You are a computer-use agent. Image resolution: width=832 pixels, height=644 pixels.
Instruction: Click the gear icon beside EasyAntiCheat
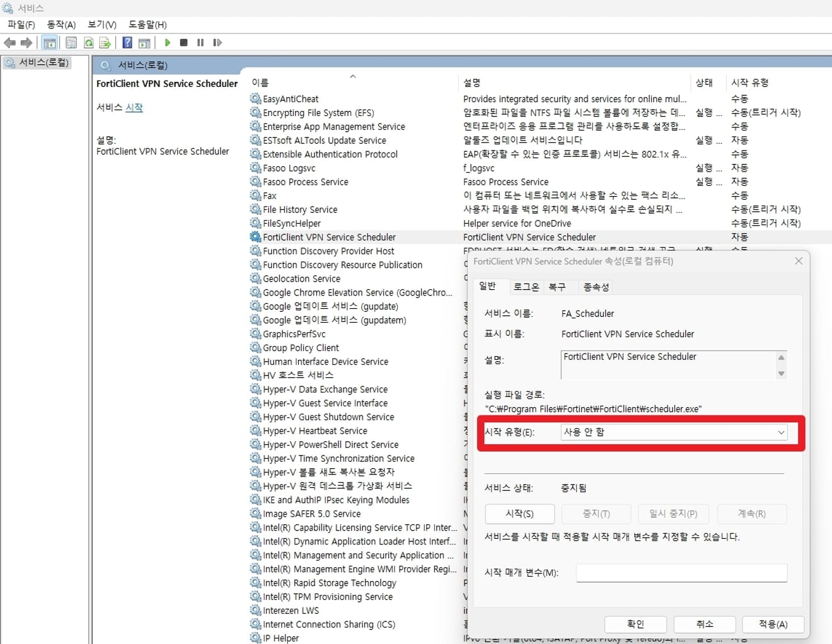(x=255, y=99)
